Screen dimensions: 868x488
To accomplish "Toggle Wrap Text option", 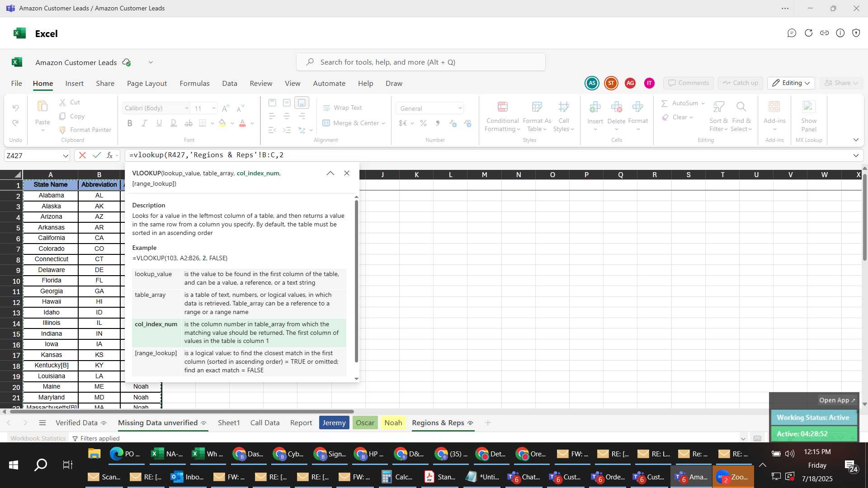I will [x=342, y=108].
